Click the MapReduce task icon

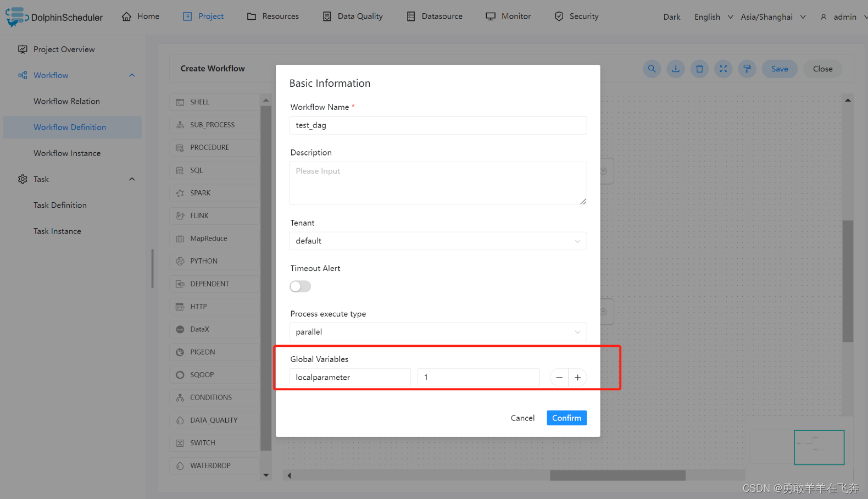click(180, 239)
